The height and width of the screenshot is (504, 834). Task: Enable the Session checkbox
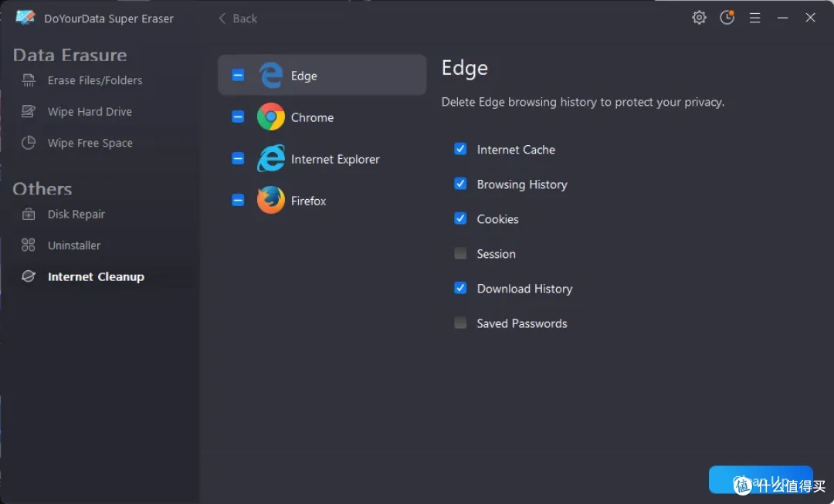460,253
